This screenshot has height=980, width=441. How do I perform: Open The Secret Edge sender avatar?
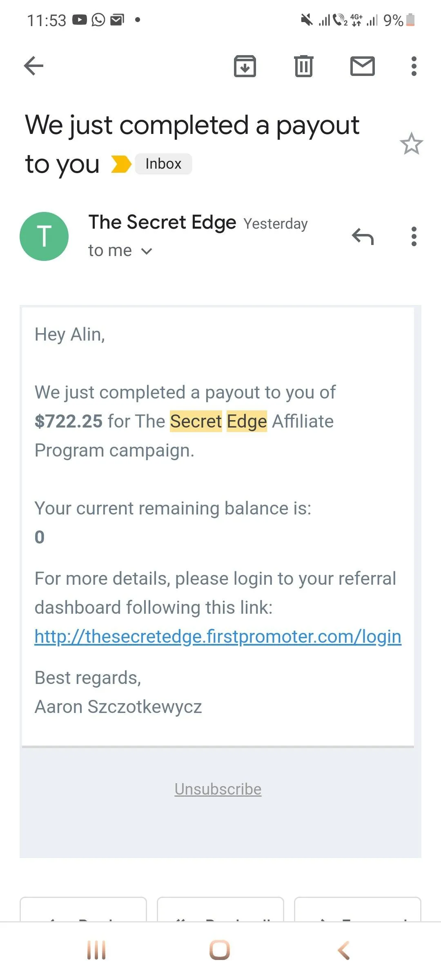(44, 236)
